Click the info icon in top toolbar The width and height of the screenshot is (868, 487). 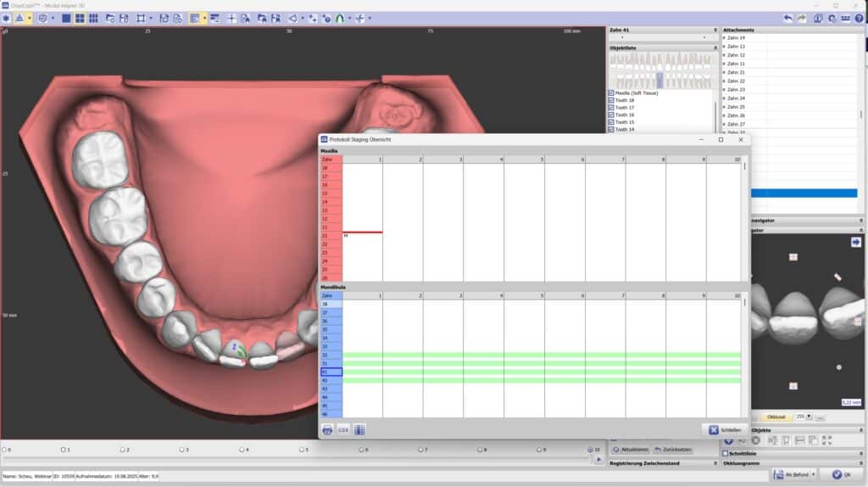817,18
